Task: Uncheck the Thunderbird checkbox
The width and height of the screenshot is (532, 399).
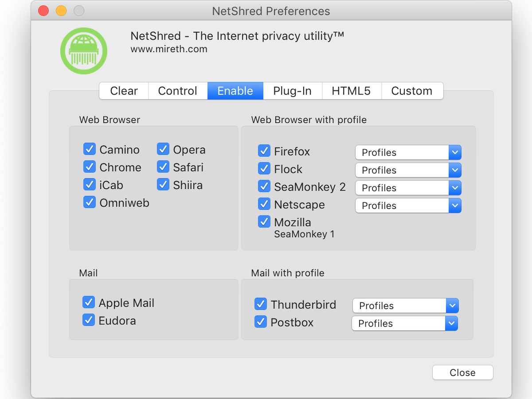Action: click(x=261, y=304)
